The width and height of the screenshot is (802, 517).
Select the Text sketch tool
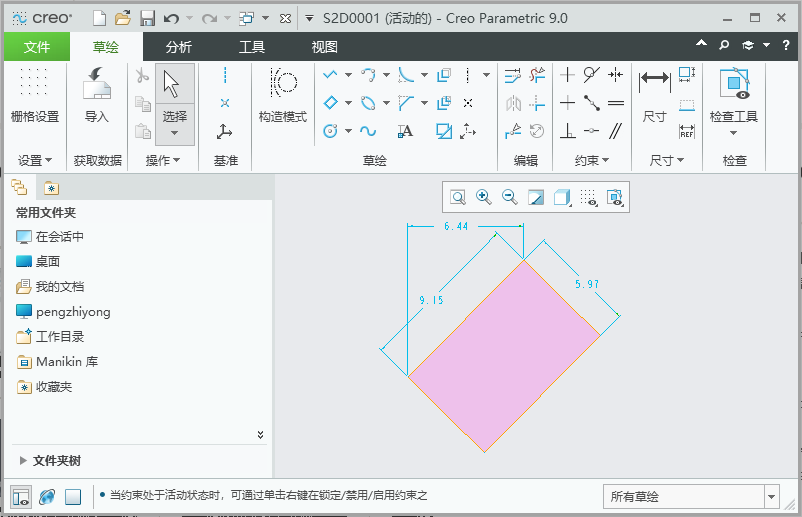(x=405, y=131)
